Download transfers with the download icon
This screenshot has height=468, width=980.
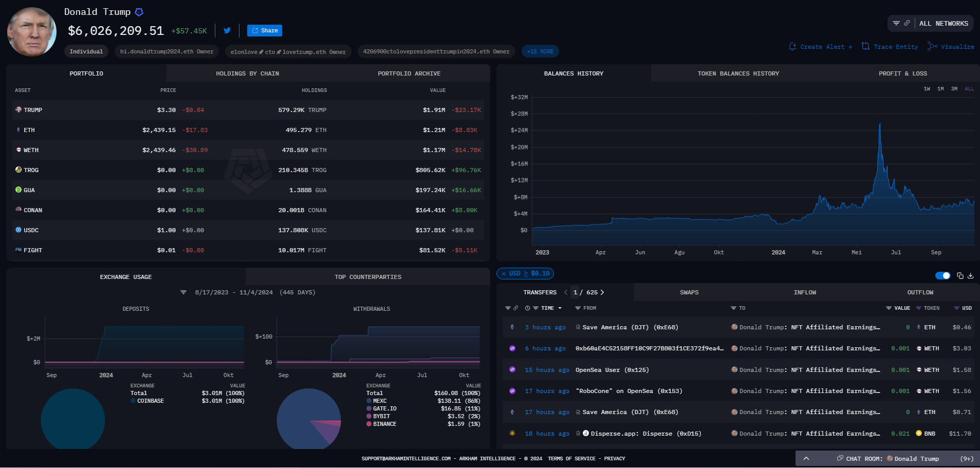click(971, 276)
